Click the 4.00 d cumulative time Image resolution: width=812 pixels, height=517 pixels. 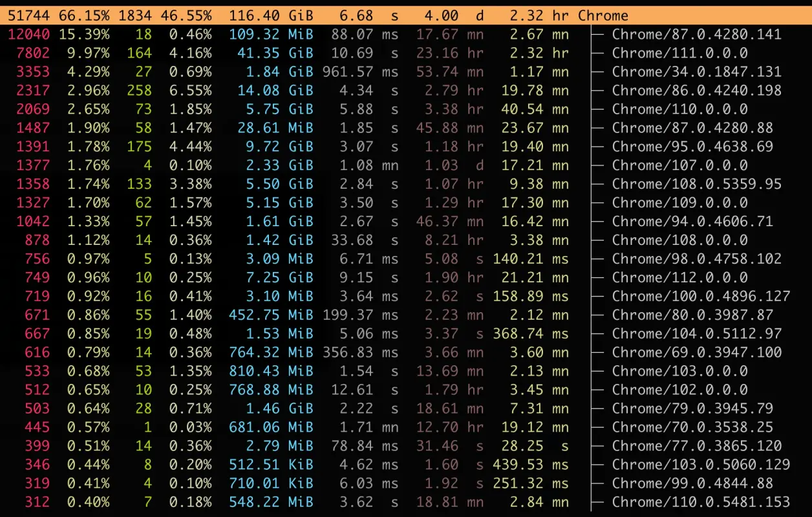[454, 16]
